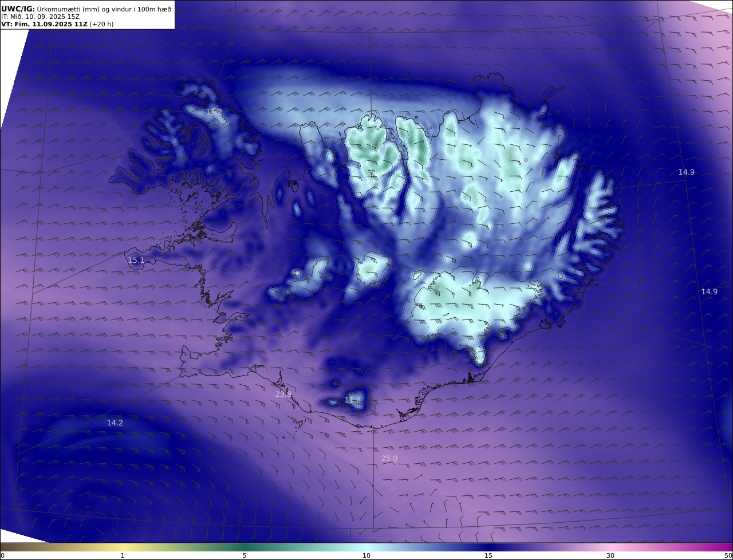Click the 11.8 value label

tap(353, 400)
